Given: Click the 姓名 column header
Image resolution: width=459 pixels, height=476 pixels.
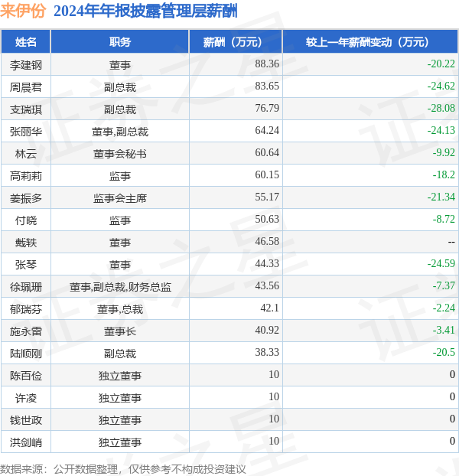Looking at the screenshot, I should pyautogui.click(x=26, y=42).
